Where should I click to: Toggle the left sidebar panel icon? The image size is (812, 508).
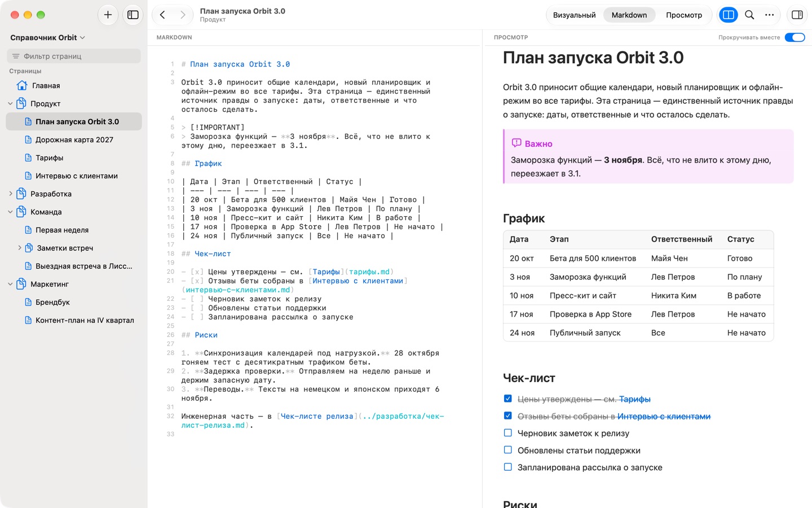click(133, 15)
